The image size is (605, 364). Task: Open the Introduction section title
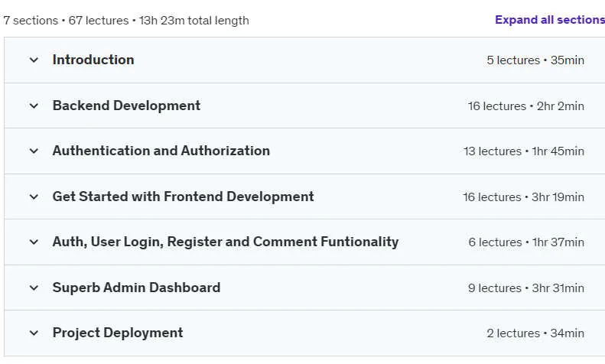click(93, 60)
